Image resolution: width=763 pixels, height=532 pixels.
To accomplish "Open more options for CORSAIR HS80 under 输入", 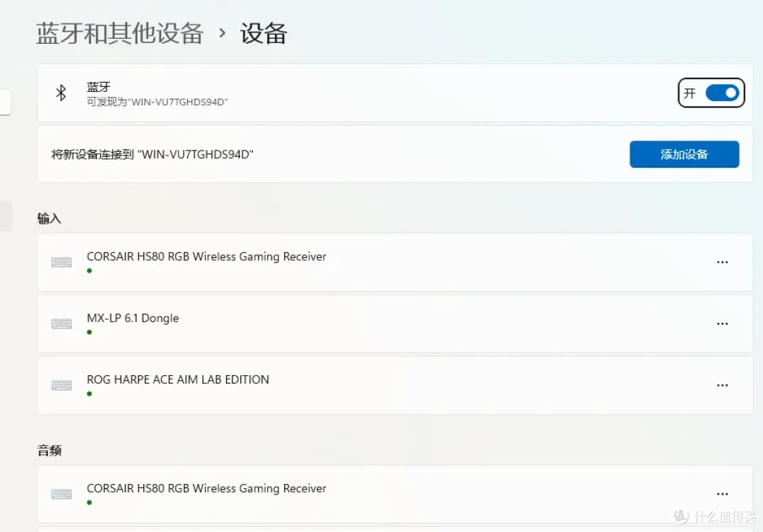I will coord(722,262).
